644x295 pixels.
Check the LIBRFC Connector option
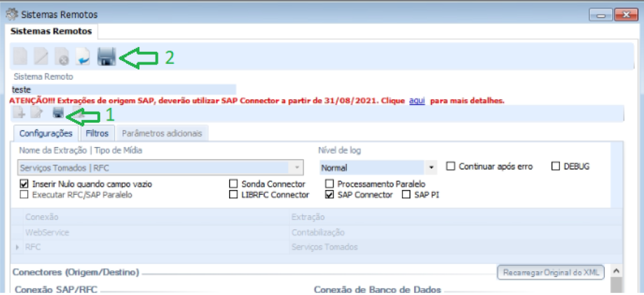click(x=233, y=194)
